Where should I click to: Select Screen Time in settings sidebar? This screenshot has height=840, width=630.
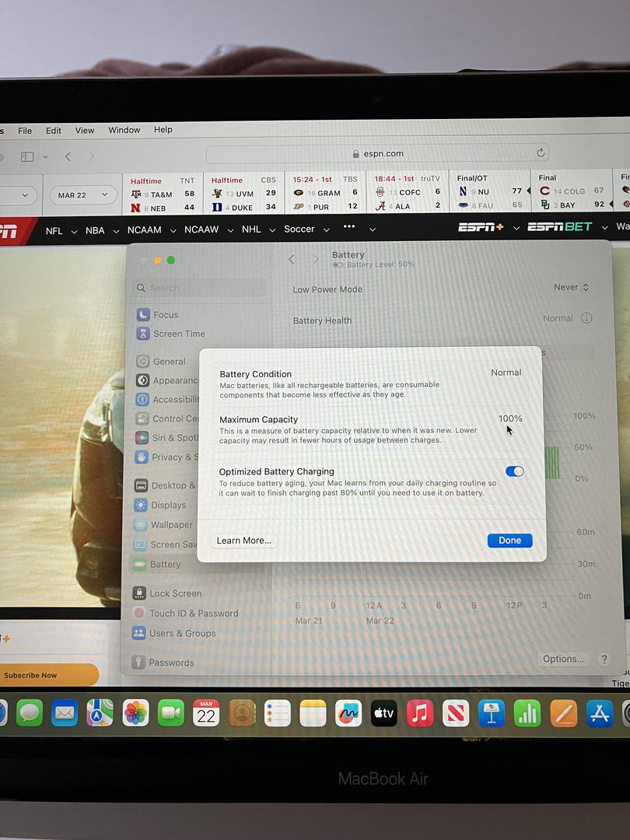coord(178,334)
